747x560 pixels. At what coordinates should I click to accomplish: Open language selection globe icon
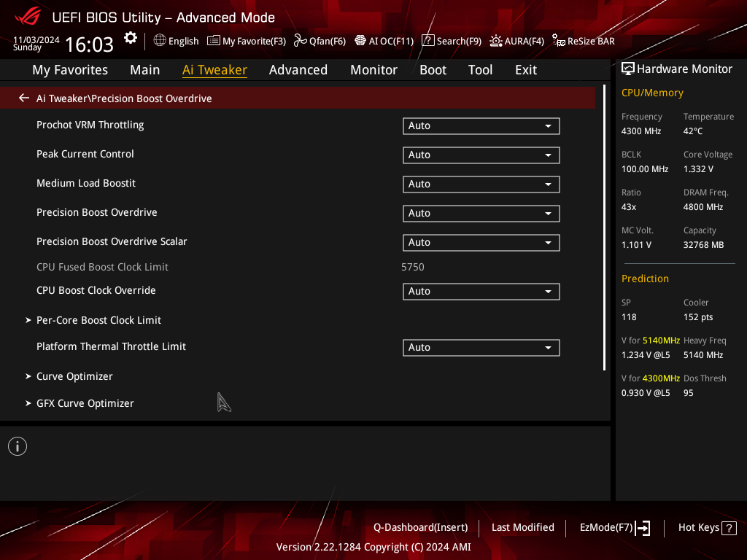pos(160,41)
